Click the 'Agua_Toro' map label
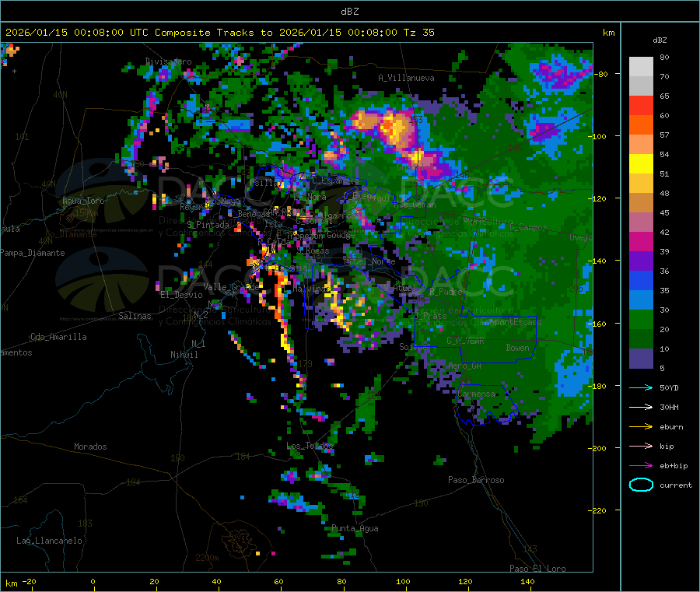This screenshot has height=592, width=700. (83, 201)
